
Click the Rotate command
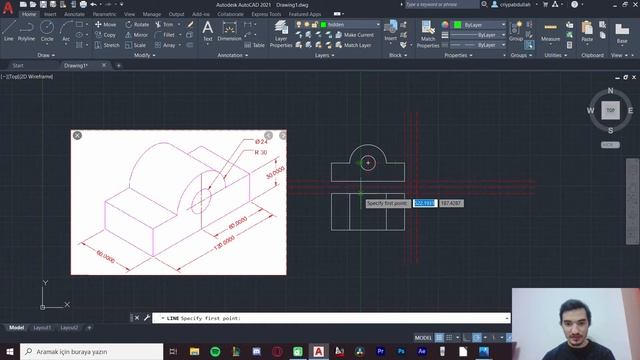click(137, 24)
